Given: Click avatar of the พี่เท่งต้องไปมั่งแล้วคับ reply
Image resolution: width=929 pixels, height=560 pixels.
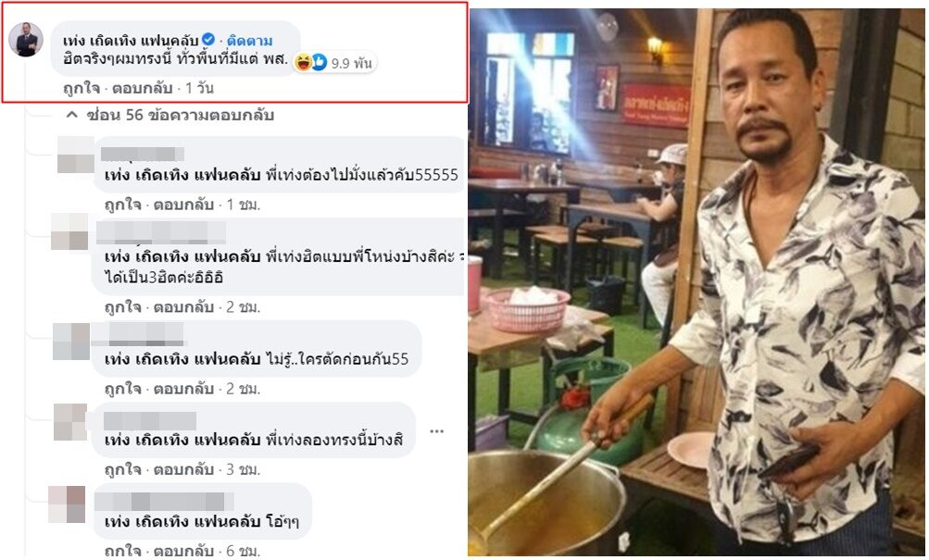Looking at the screenshot, I should (x=75, y=155).
